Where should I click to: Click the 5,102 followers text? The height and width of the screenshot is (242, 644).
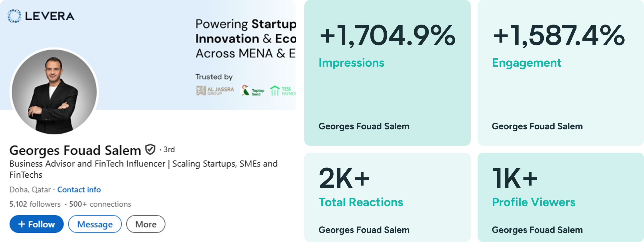pyautogui.click(x=35, y=204)
